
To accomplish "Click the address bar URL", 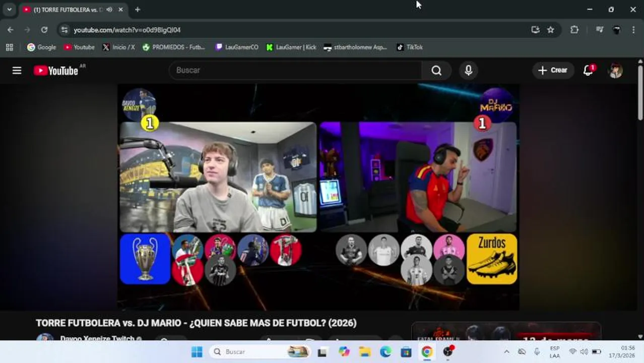I will coord(127,30).
